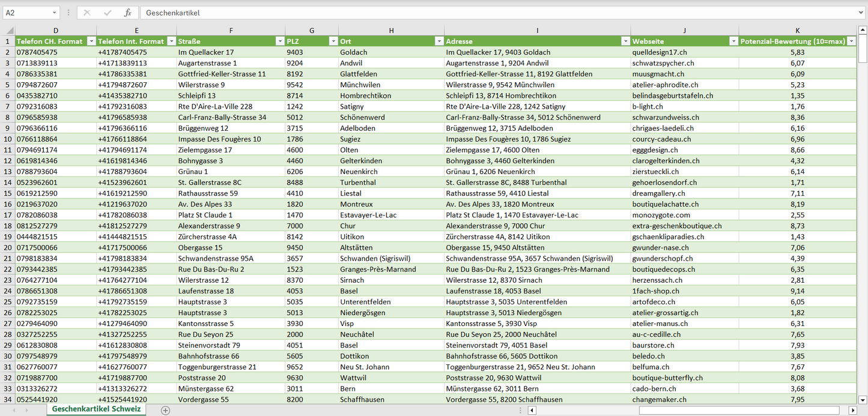
Task: Click the horizontal scrollbar right arrow
Action: (852, 411)
